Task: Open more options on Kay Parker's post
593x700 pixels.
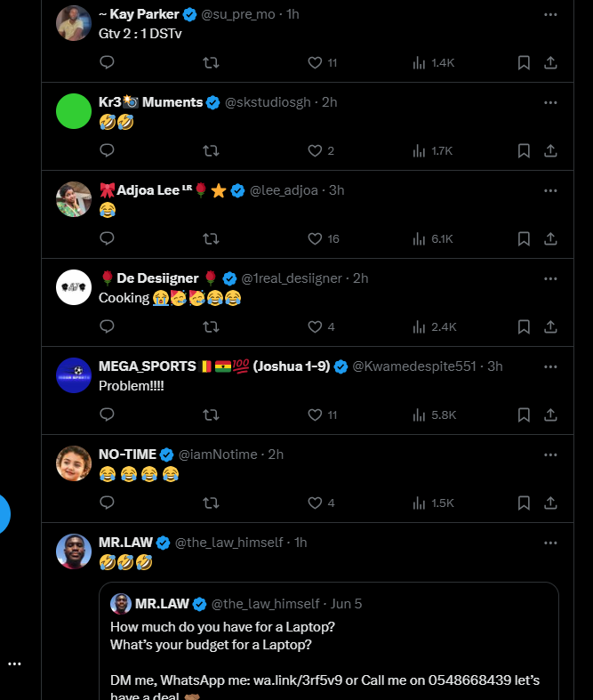Action: (550, 15)
